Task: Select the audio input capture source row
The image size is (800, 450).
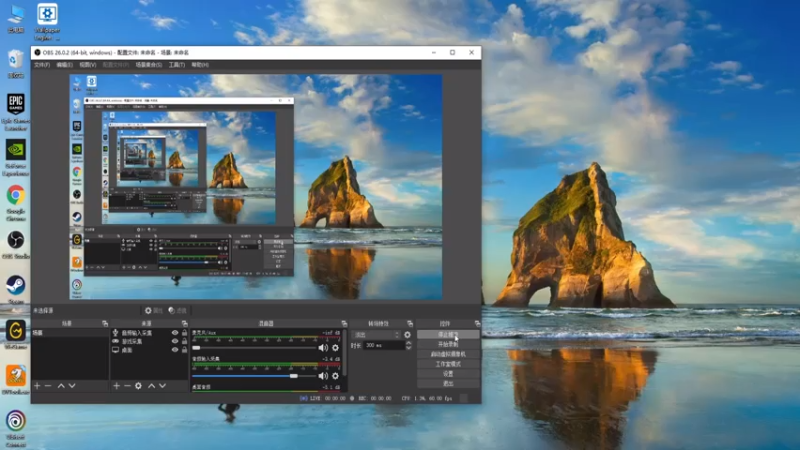Action: click(x=149, y=333)
